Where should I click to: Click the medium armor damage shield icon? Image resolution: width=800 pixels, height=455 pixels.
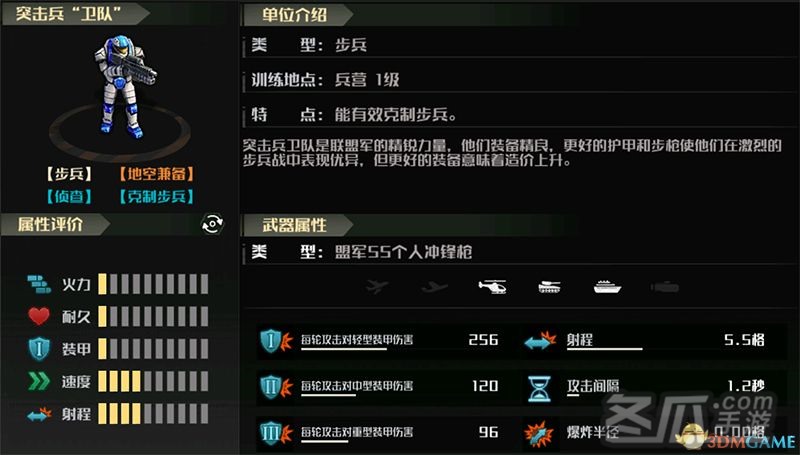coord(276,387)
